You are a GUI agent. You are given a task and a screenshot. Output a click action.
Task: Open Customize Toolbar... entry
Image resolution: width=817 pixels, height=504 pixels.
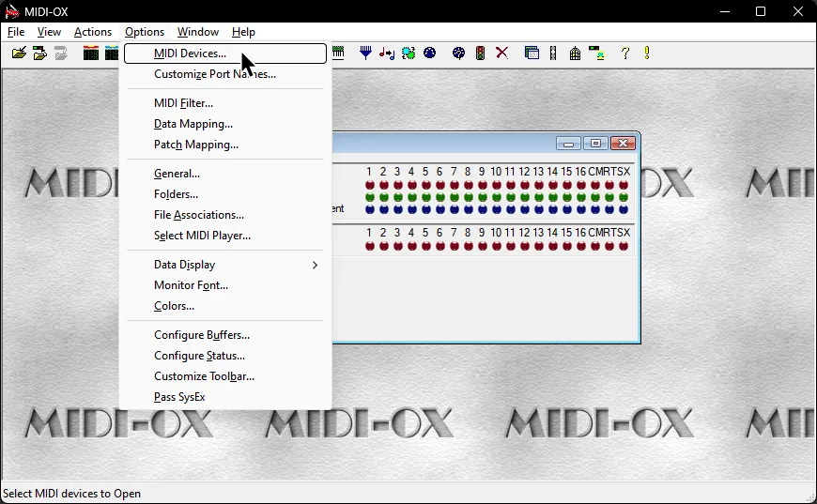point(225,376)
